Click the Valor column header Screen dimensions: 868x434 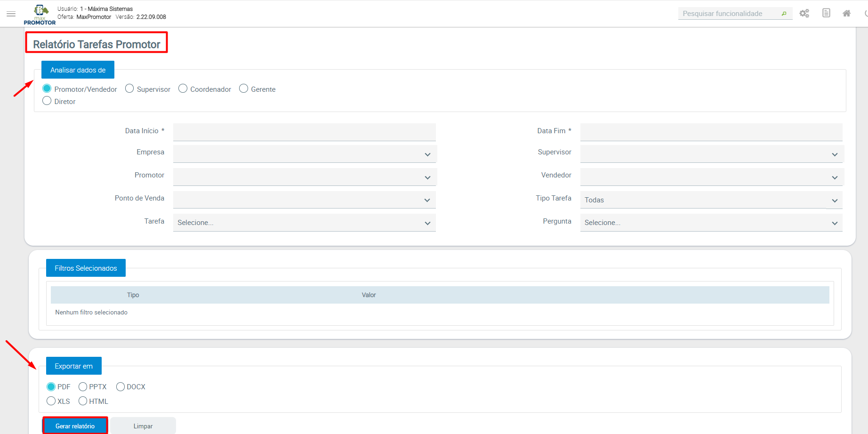369,295
